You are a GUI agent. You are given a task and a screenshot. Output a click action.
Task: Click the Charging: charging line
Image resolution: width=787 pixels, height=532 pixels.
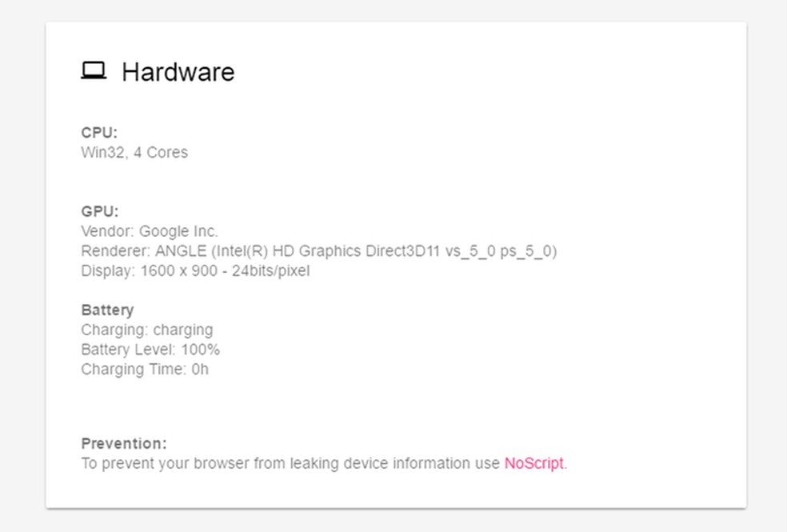pyautogui.click(x=147, y=330)
